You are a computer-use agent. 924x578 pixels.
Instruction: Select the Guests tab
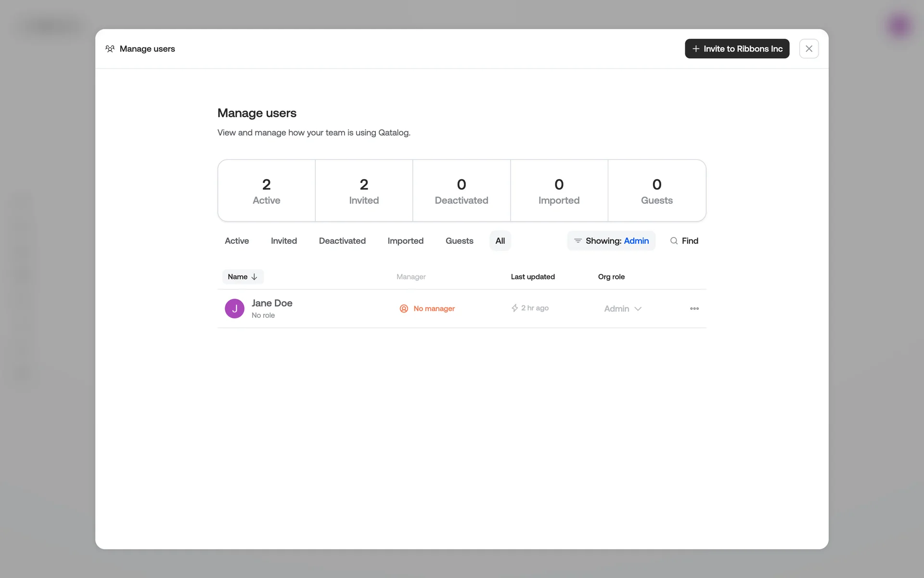tap(459, 241)
